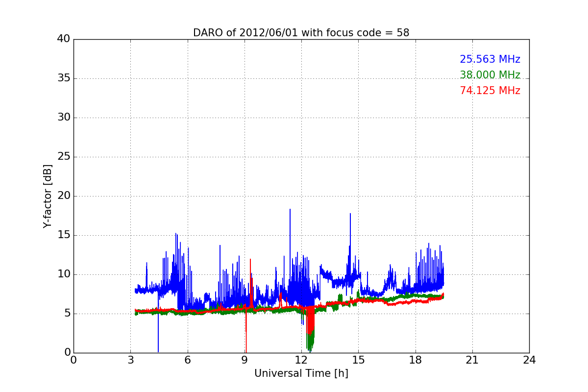Click the y-axis tick label 5
Screen dimensions: 588x392
click(67, 314)
